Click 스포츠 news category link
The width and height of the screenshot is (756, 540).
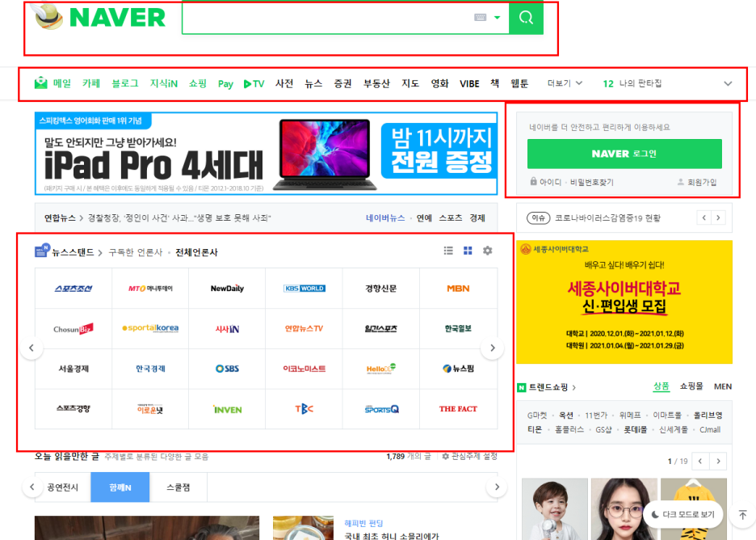tap(451, 218)
